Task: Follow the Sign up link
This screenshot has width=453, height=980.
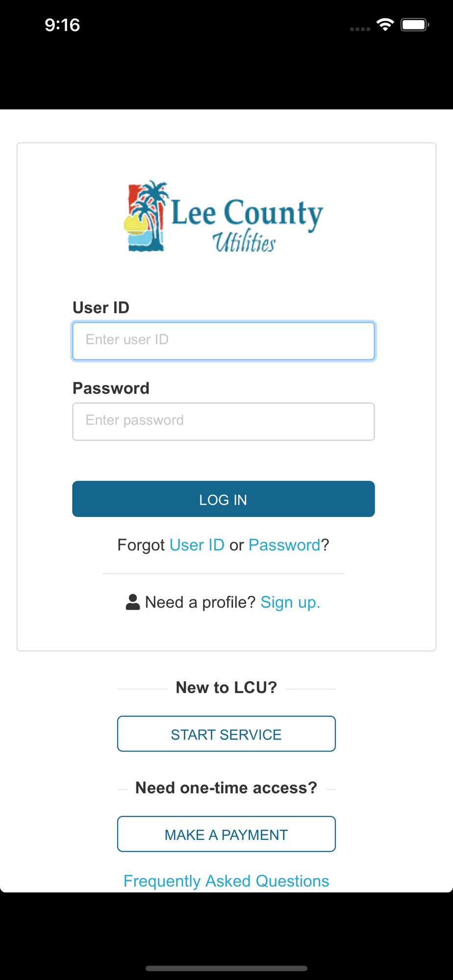Action: point(290,602)
